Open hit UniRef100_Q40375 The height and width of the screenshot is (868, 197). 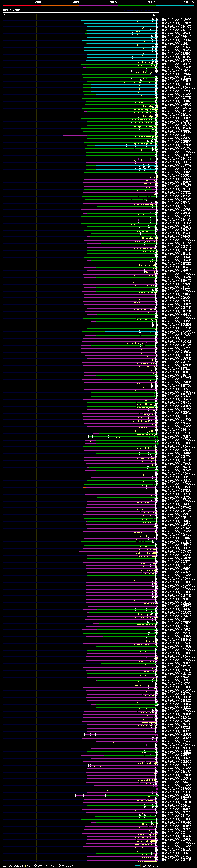tap(176, 26)
